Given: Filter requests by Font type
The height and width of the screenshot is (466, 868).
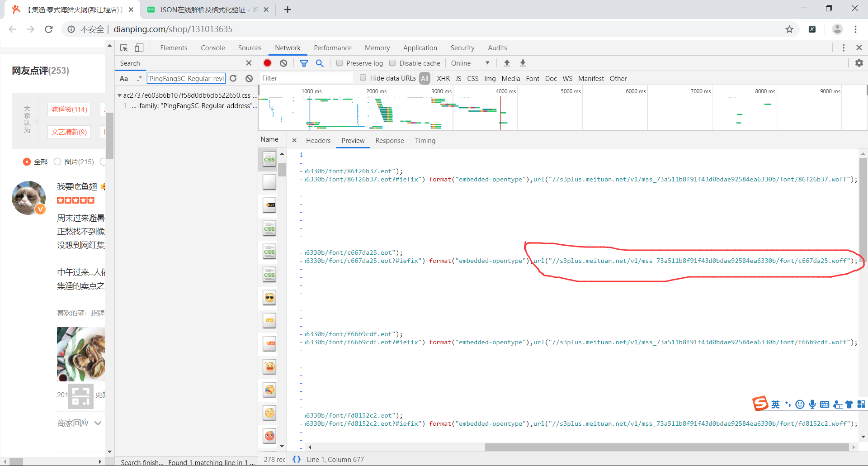Looking at the screenshot, I should pyautogui.click(x=533, y=79).
